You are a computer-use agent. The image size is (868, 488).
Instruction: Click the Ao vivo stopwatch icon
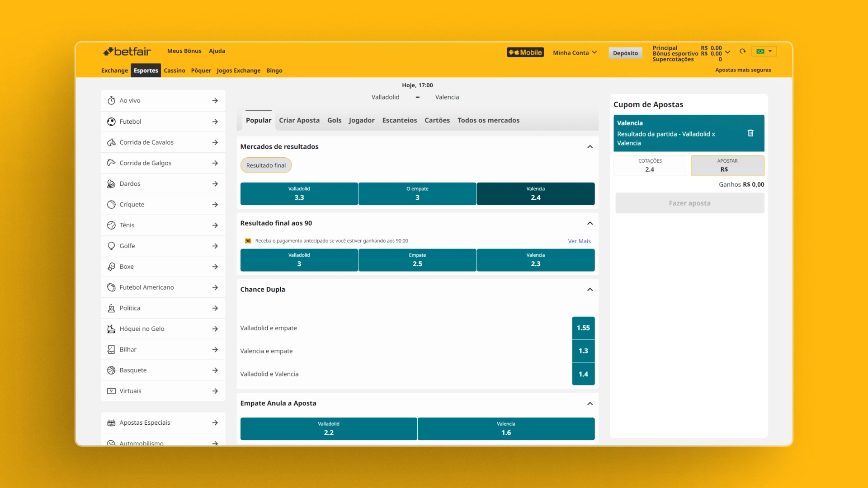pyautogui.click(x=111, y=101)
